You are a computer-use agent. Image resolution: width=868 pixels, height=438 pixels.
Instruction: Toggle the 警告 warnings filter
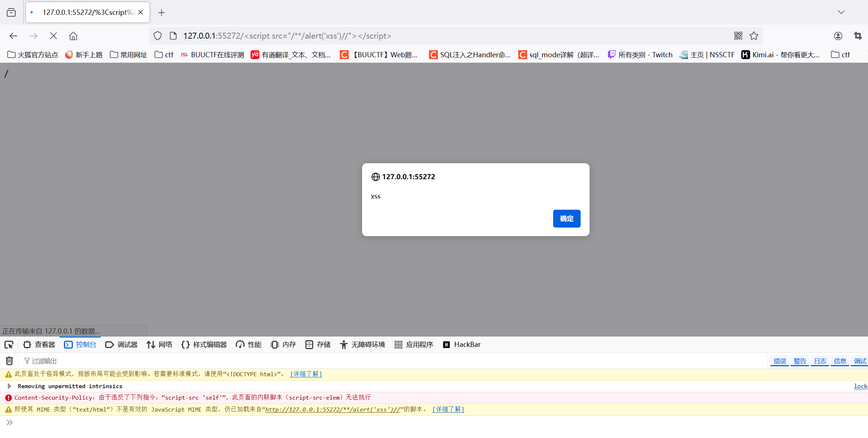(x=800, y=361)
